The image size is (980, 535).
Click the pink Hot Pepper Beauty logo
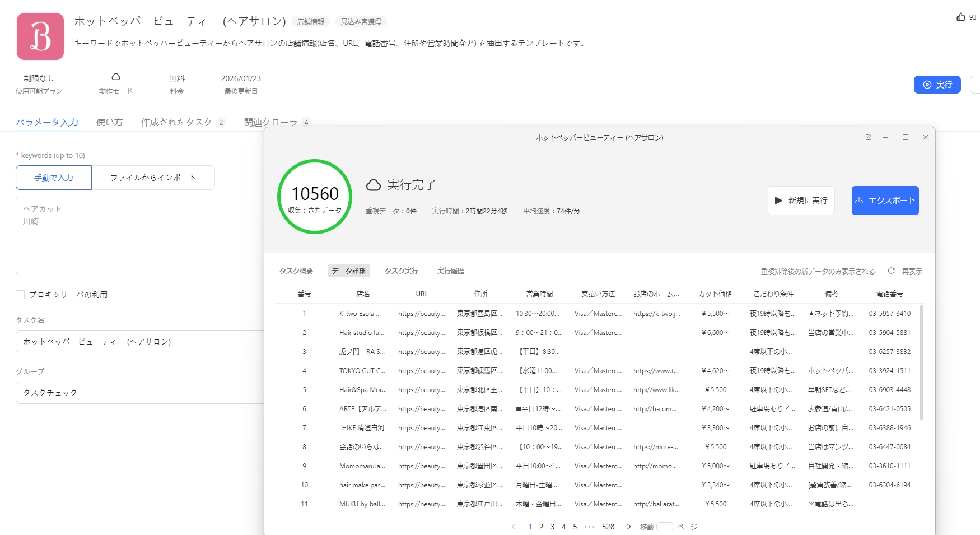40,36
